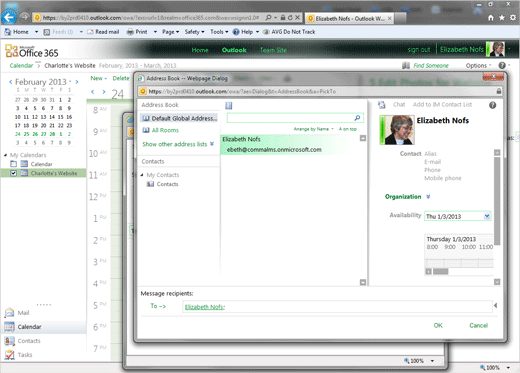Move the availability timeline horizontal scrollbar
This screenshot has height=373, width=520.
(x=441, y=272)
